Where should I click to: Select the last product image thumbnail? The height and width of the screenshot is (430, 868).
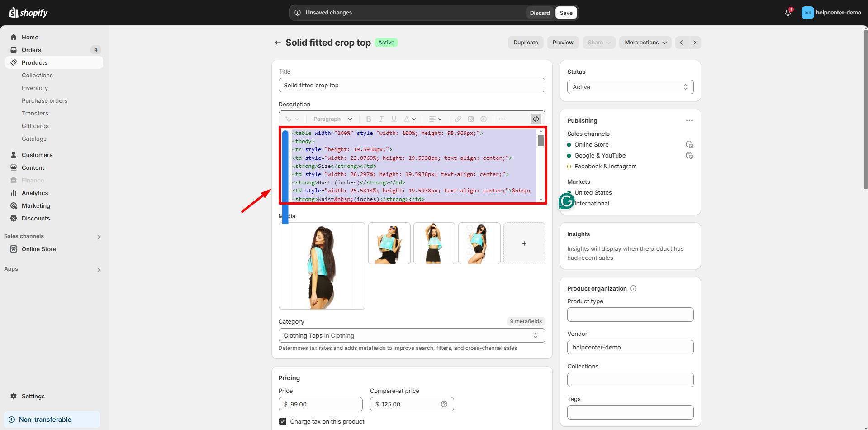(x=479, y=243)
